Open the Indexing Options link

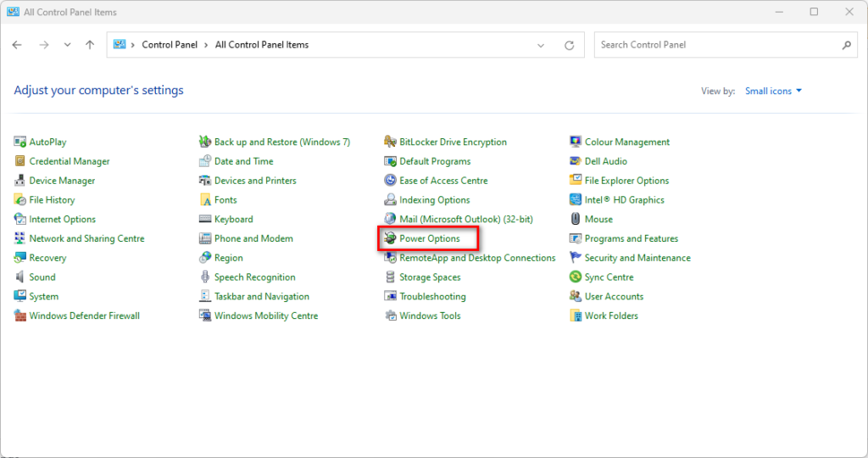pyautogui.click(x=435, y=200)
